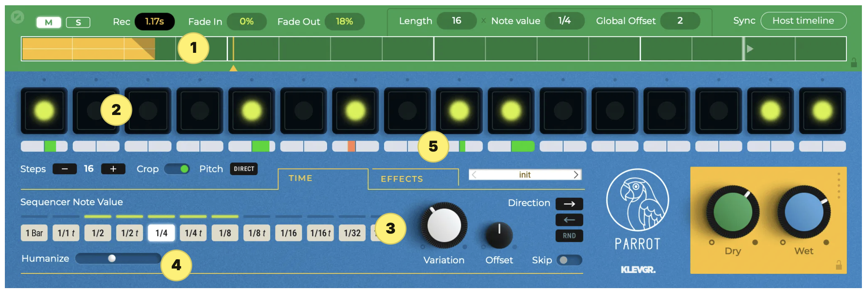
Task: Select the forward direction arrow
Action: (x=569, y=204)
